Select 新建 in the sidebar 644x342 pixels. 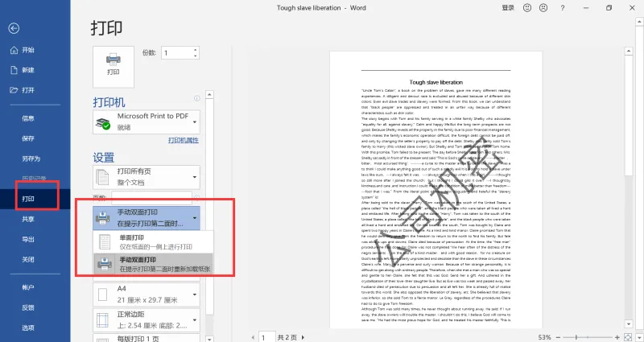pos(28,70)
